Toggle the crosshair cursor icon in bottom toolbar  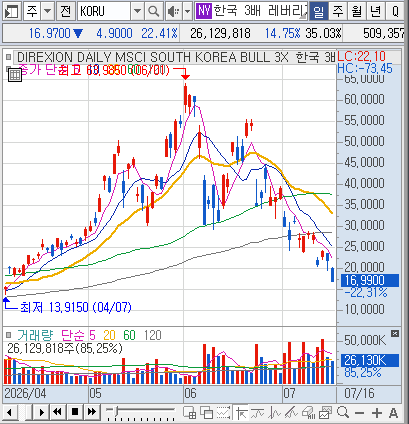coord(241,413)
